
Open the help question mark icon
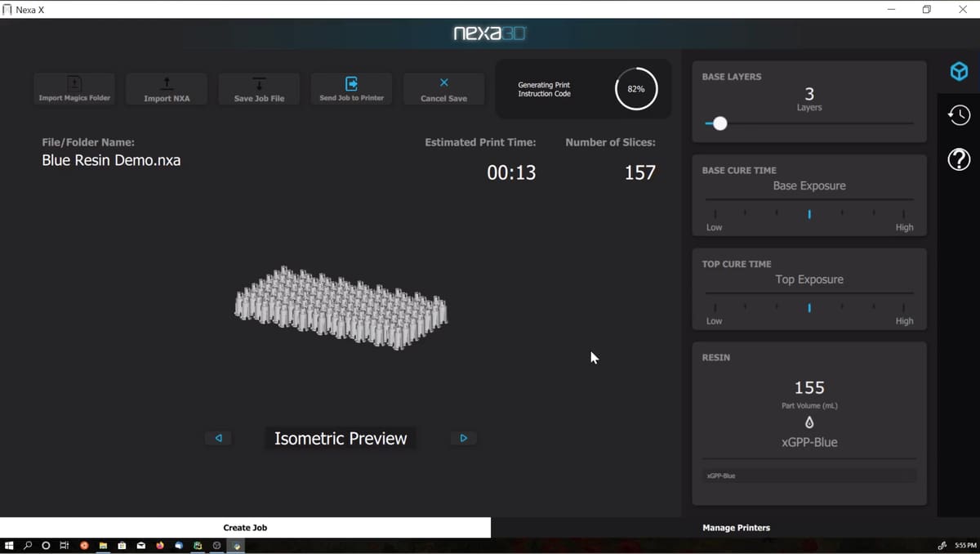[959, 159]
